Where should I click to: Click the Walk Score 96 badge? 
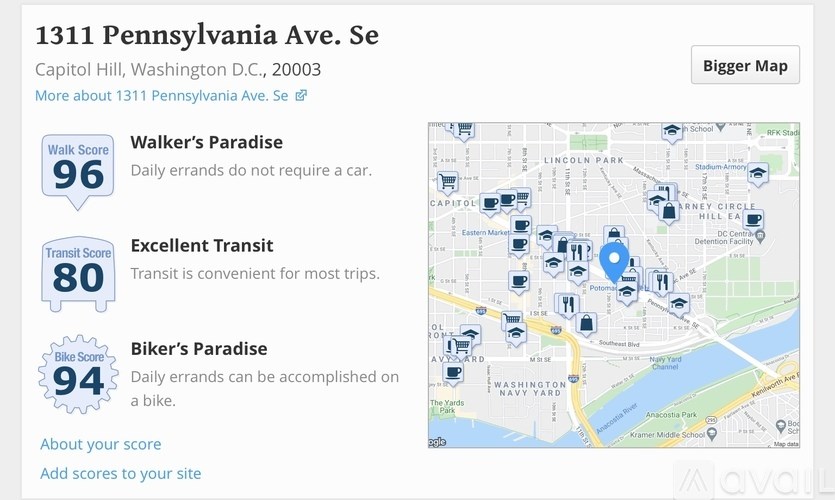click(x=78, y=170)
